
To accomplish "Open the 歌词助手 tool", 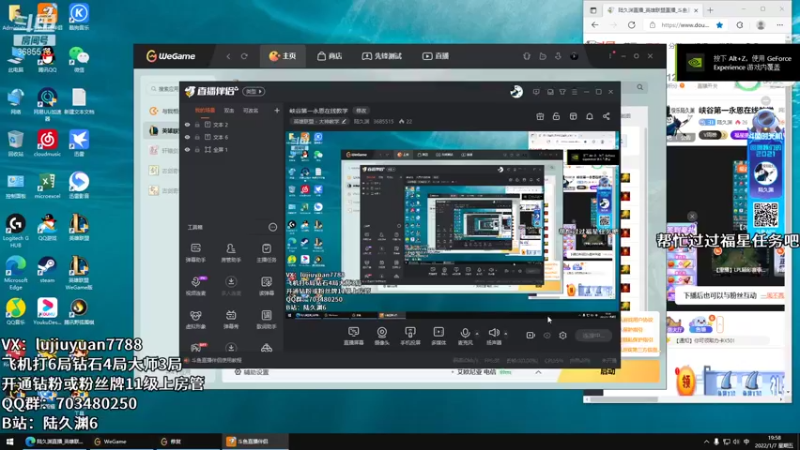I will pyautogui.click(x=266, y=319).
